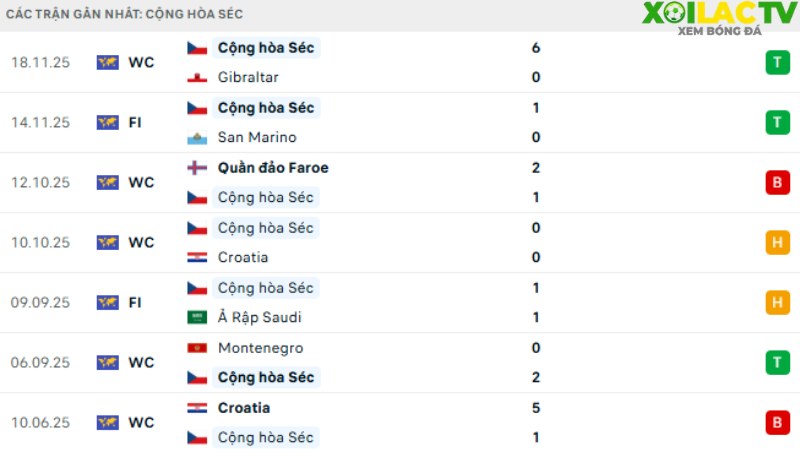Click the Saudi Arabia flag icon
800x450 pixels.
click(197, 317)
